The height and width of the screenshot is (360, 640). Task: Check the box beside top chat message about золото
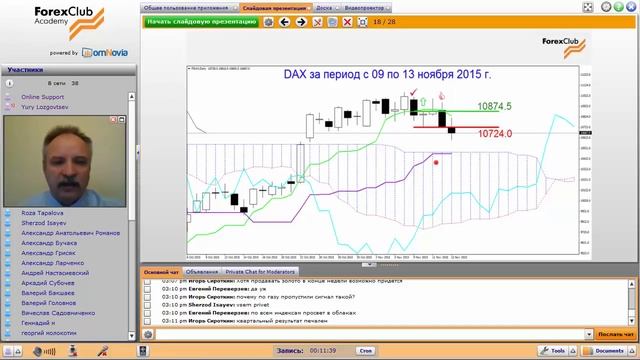(147, 282)
